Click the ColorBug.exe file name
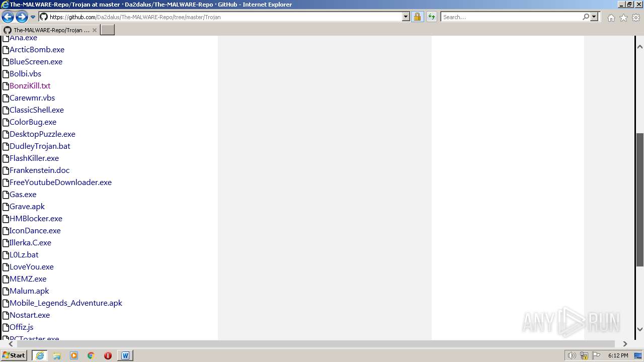Image resolution: width=644 pixels, height=362 pixels. click(33, 122)
